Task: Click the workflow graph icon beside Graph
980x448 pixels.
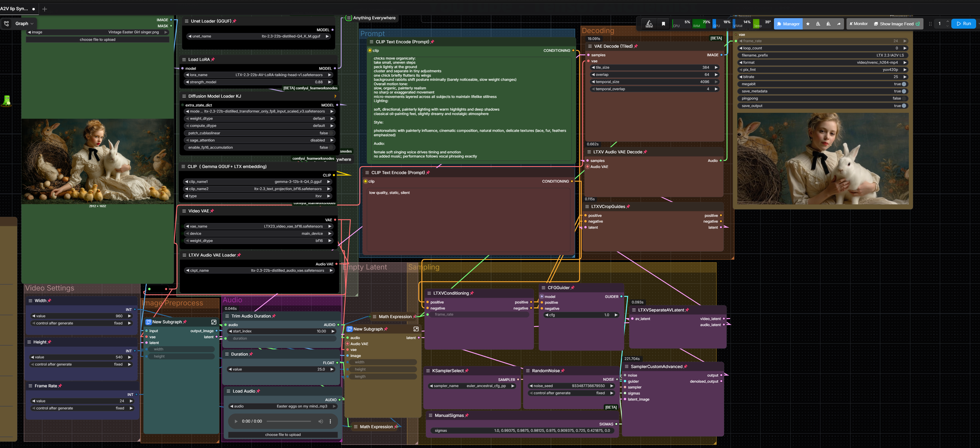Action: coord(6,24)
